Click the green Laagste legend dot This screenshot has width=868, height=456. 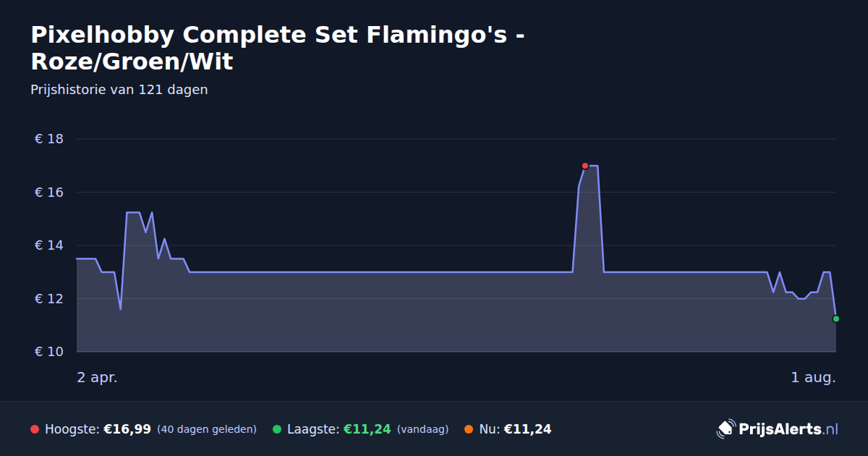pyautogui.click(x=277, y=429)
